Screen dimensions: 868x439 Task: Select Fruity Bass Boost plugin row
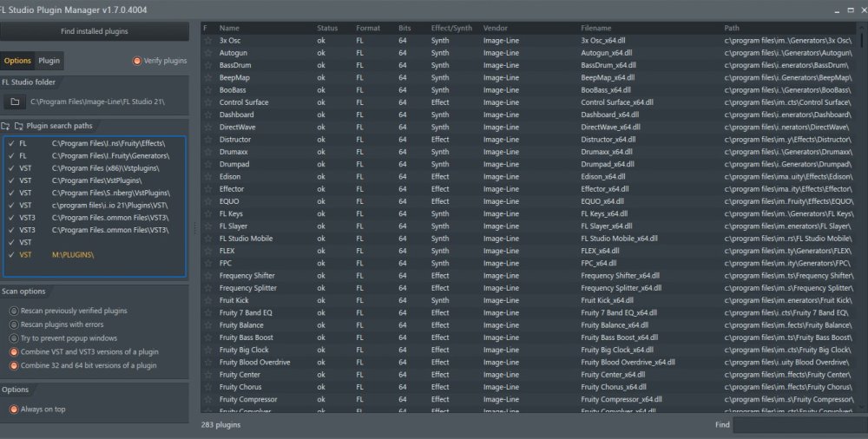(529, 337)
